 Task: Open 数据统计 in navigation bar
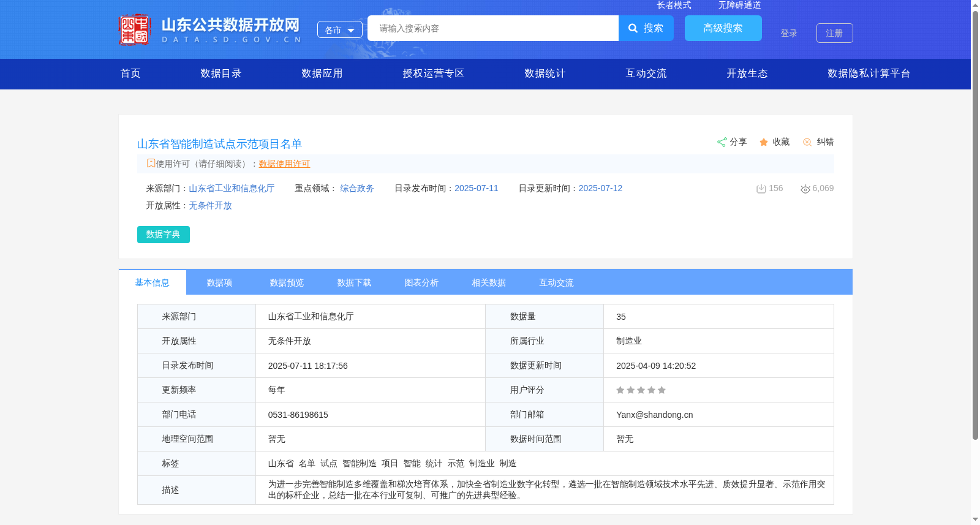545,74
